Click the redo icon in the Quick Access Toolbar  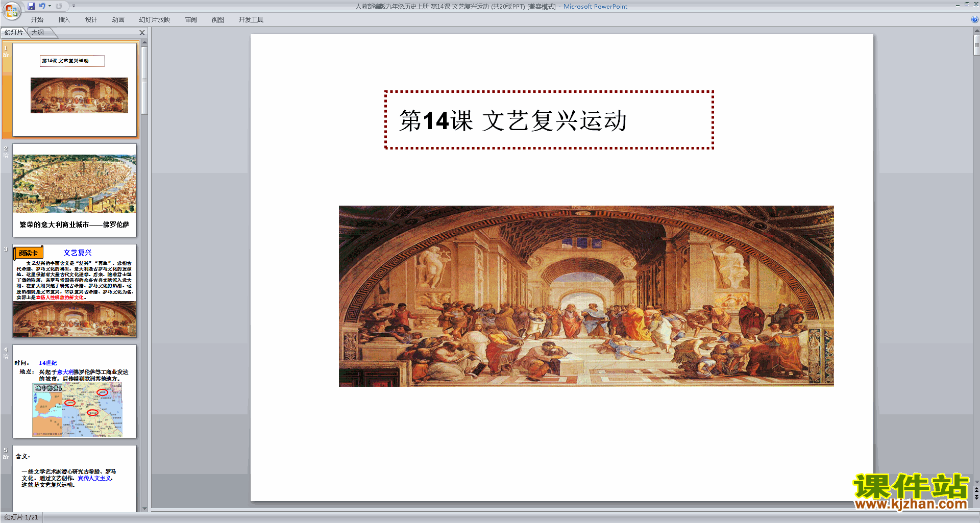[59, 6]
